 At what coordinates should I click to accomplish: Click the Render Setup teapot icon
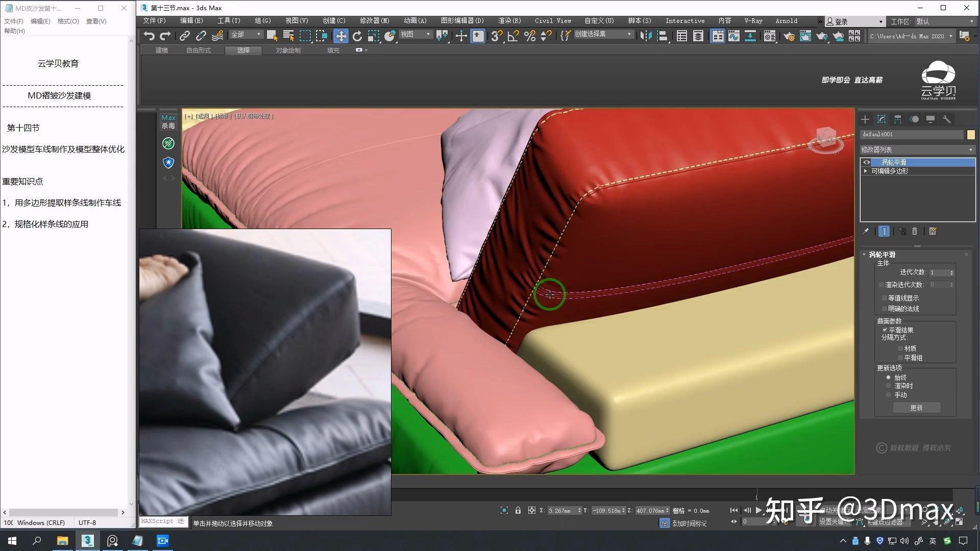coord(789,36)
